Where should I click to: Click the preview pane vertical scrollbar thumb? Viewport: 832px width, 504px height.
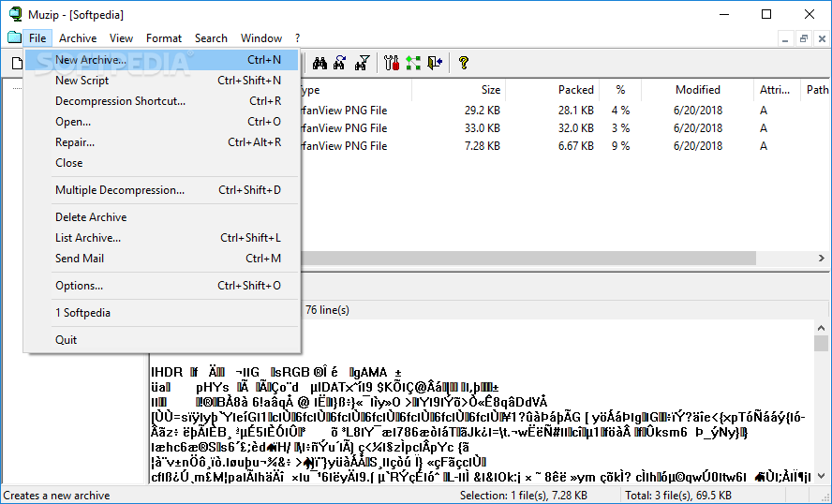tap(821, 343)
